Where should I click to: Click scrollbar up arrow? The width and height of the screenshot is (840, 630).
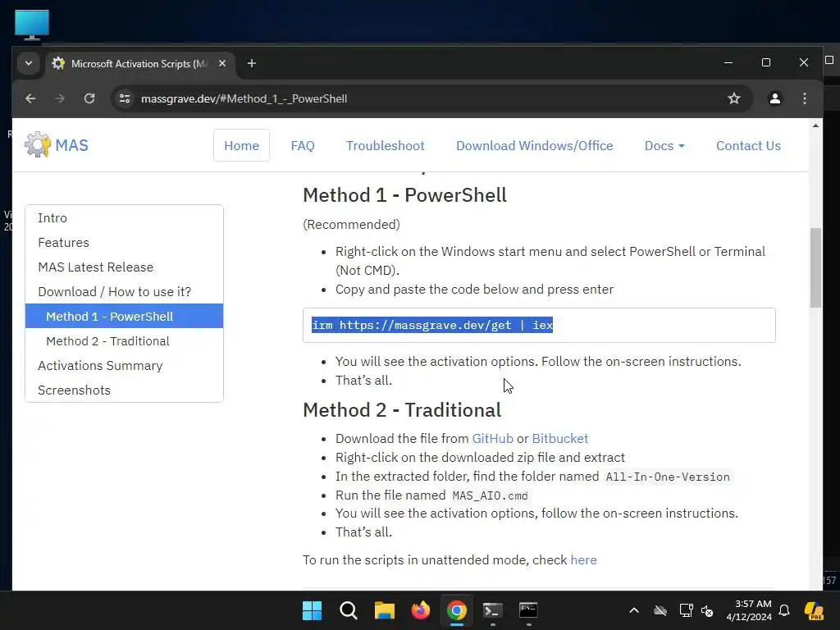click(815, 126)
